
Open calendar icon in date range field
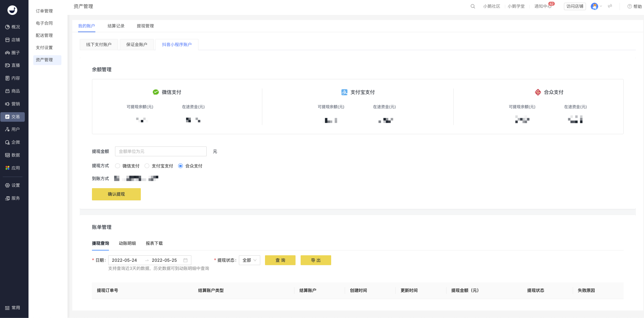[185, 260]
